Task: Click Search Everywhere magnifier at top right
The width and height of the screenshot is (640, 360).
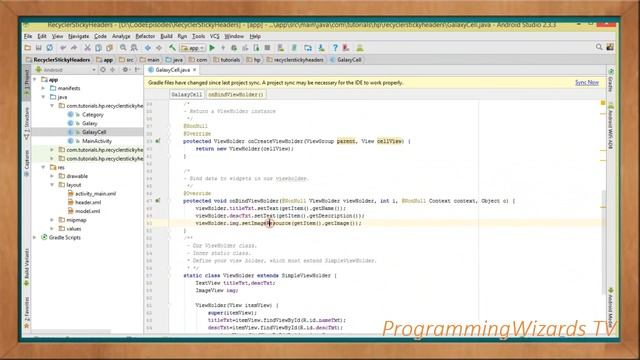Action: tap(599, 47)
